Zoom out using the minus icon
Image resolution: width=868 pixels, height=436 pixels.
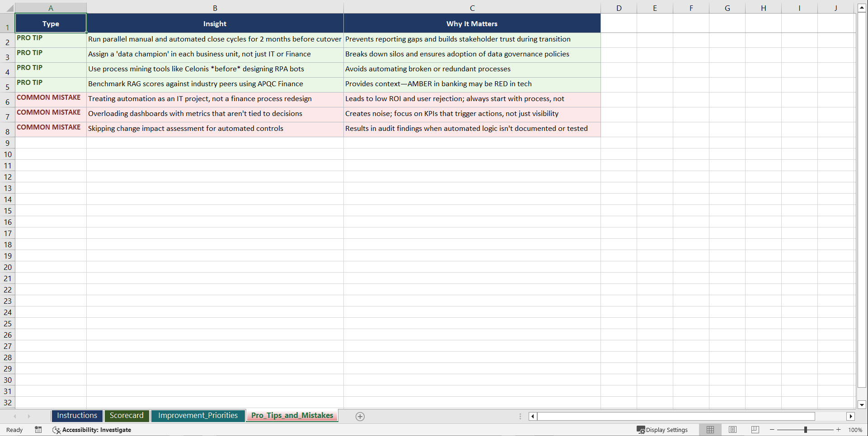click(772, 430)
